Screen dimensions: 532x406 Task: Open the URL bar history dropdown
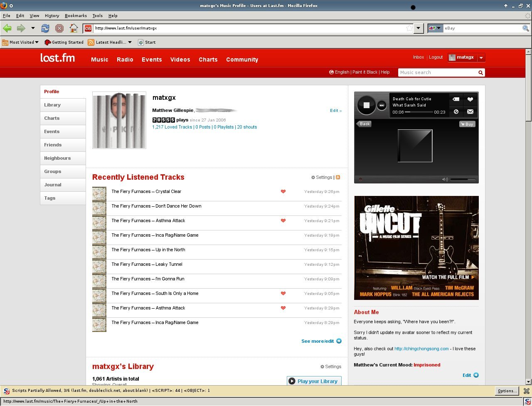click(419, 28)
